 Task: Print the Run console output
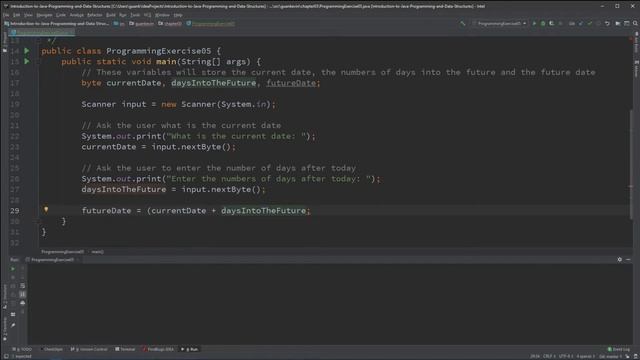pos(22,303)
